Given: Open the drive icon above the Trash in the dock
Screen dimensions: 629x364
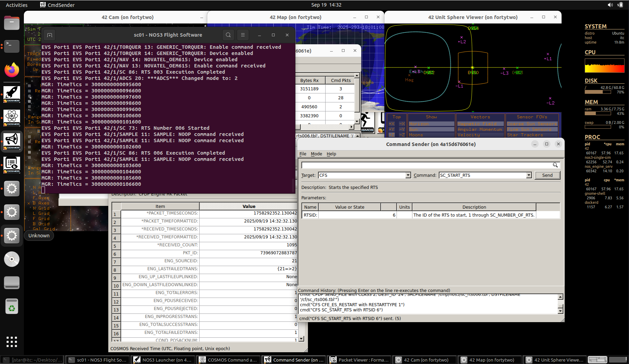Looking at the screenshot, I should (12, 283).
